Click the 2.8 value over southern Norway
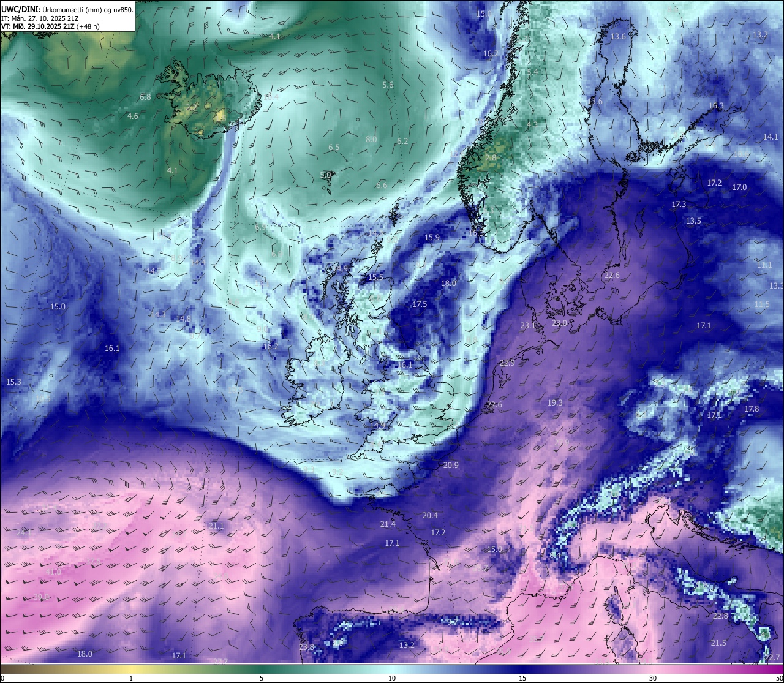 click(x=491, y=157)
